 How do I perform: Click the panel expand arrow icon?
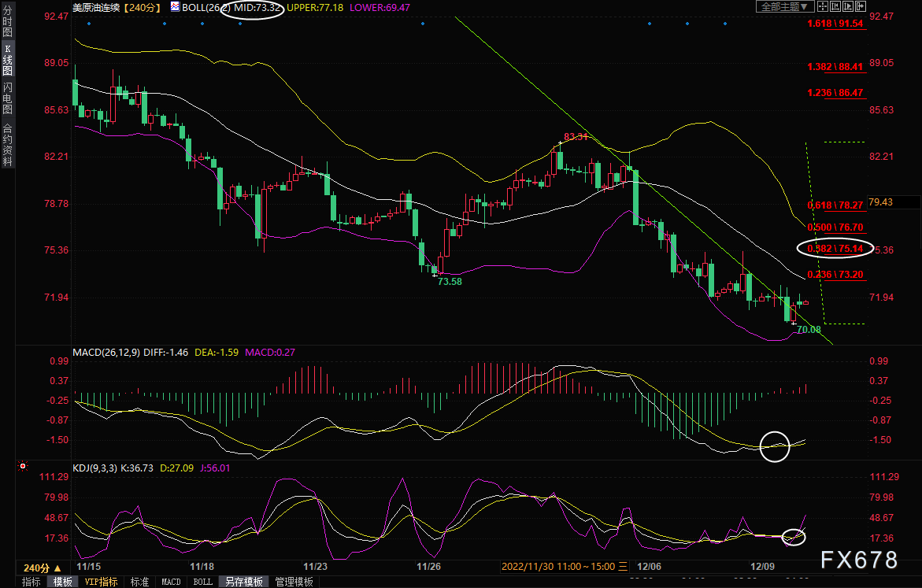tap(861, 6)
